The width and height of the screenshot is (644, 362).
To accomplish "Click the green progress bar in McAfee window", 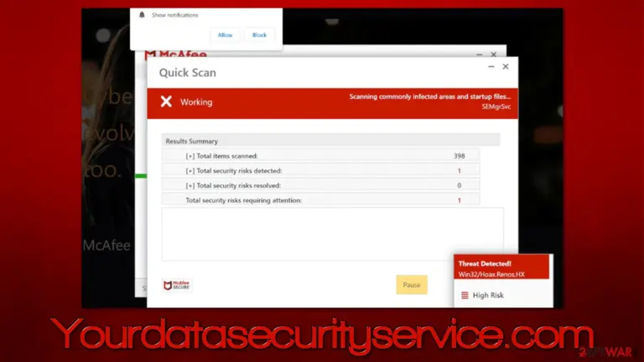I will coord(141,176).
